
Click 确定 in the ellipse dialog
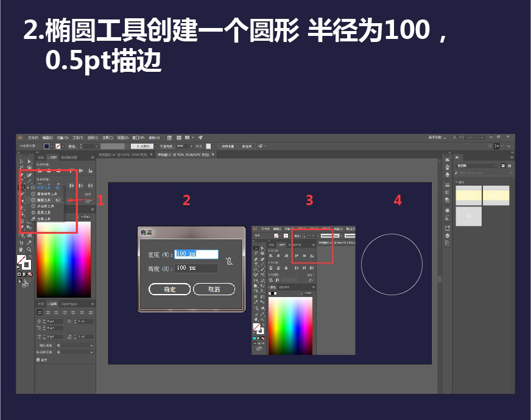point(170,289)
